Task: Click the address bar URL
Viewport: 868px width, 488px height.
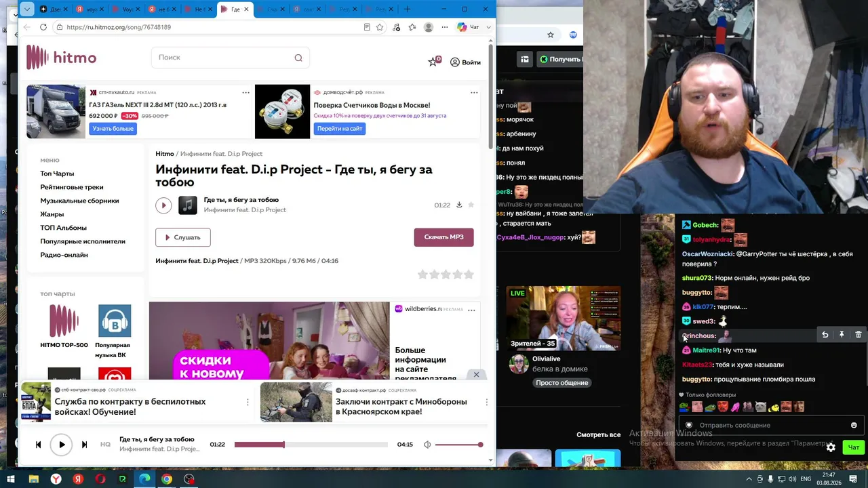Action: [119, 27]
